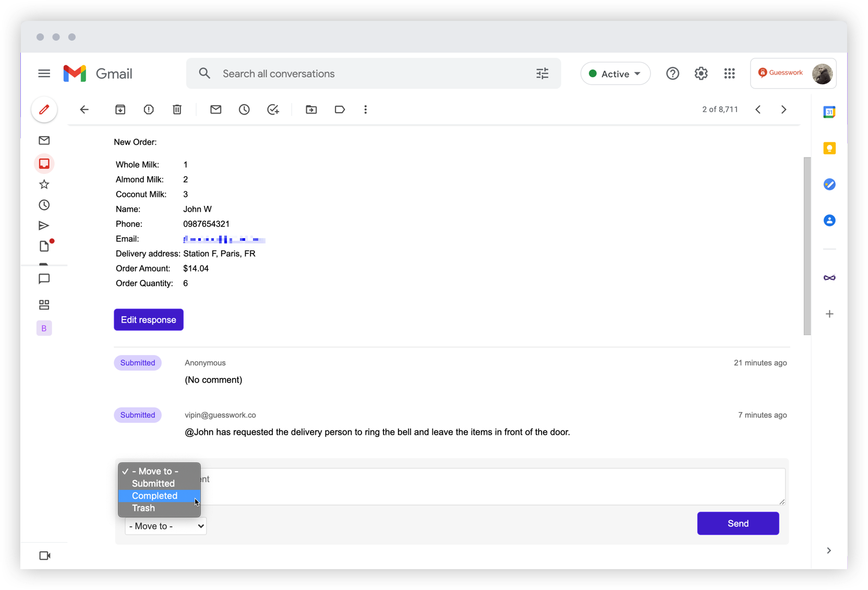This screenshot has height=590, width=868.
Task: Send the reply
Action: tap(738, 523)
